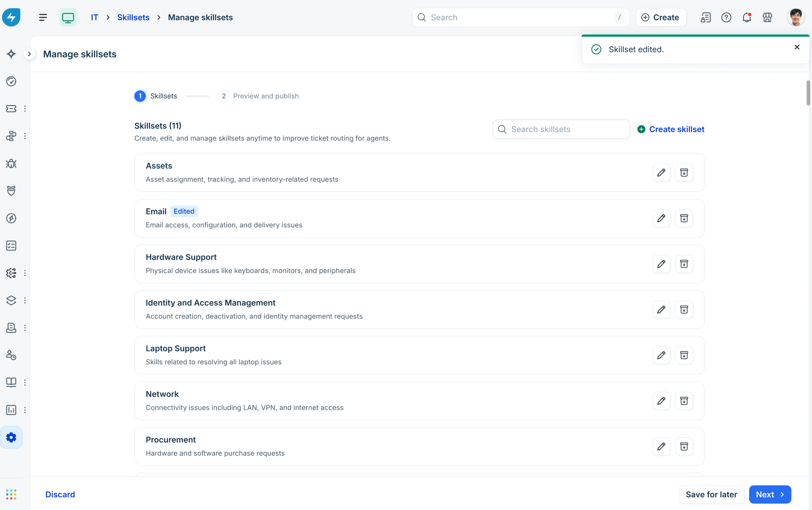Image resolution: width=812 pixels, height=510 pixels.
Task: Open the dashboard gauge icon in sidebar
Action: click(11, 81)
